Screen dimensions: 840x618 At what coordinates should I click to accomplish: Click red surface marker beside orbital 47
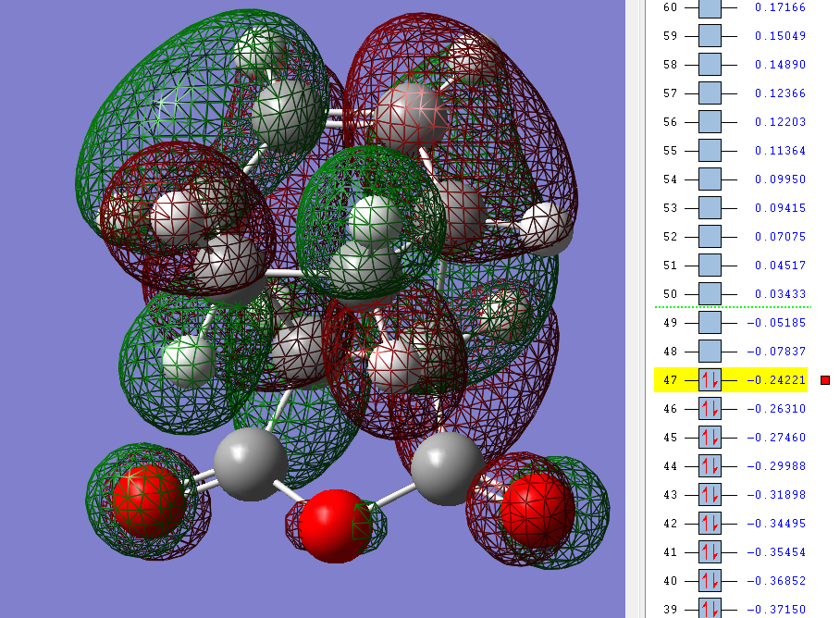(825, 380)
